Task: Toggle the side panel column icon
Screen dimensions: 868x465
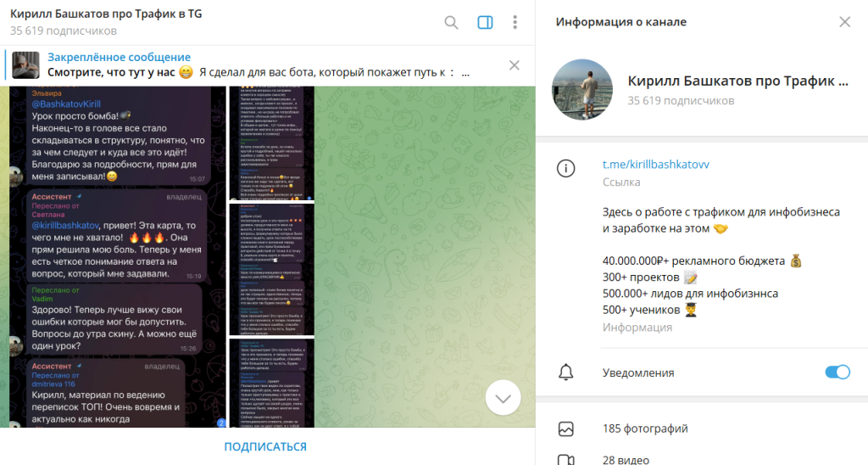Action: pos(485,22)
